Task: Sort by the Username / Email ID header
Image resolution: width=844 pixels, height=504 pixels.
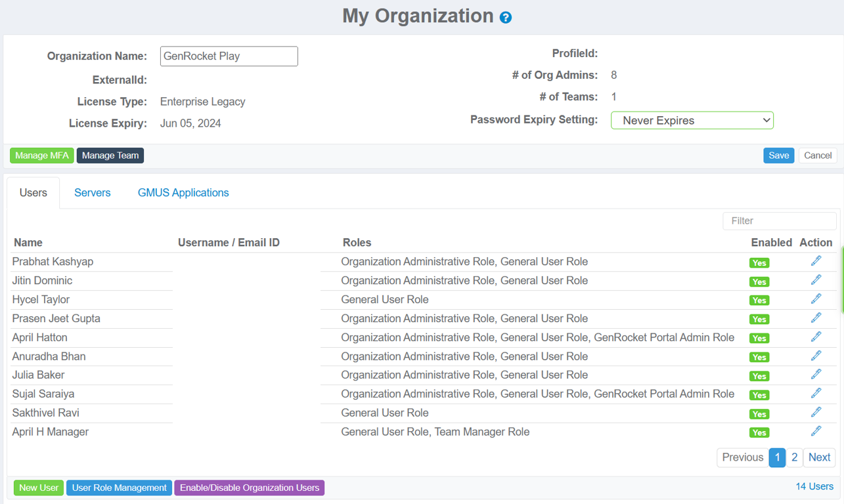Action: [x=229, y=243]
